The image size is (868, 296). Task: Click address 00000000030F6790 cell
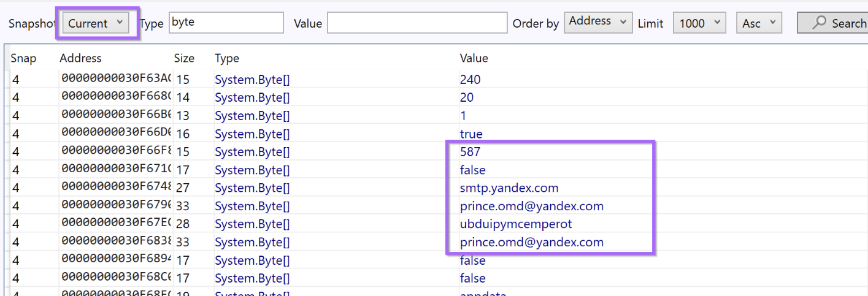click(117, 206)
